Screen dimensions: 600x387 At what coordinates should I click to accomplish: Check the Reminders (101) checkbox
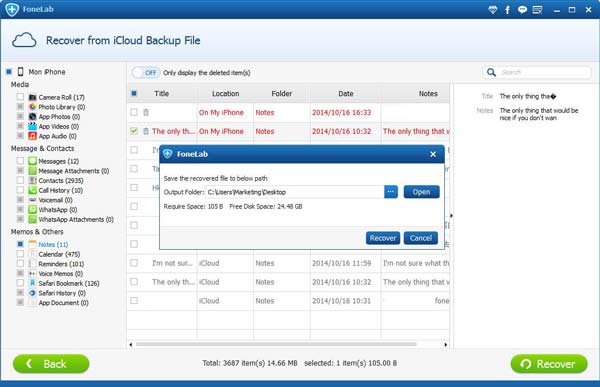20,263
